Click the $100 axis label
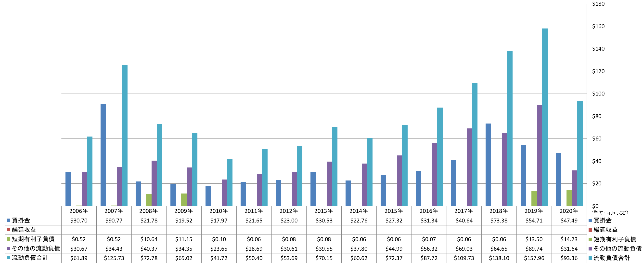 tap(598, 94)
